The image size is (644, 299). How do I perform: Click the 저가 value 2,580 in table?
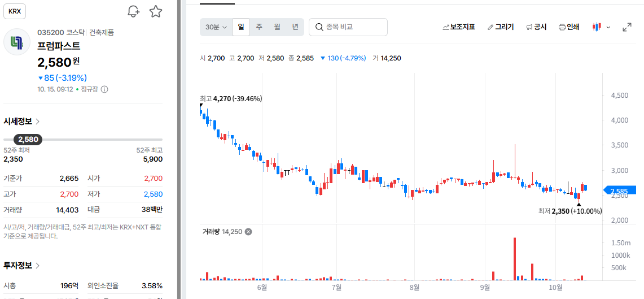click(153, 194)
